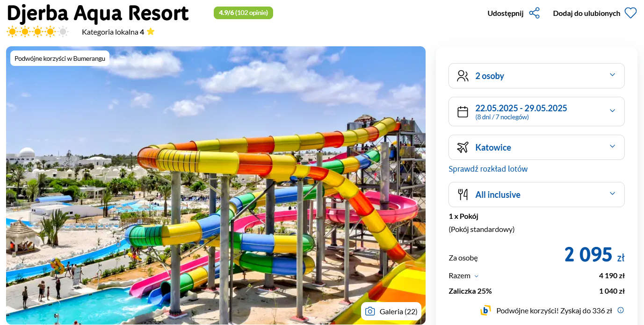Click the camera icon in Galeria button
The height and width of the screenshot is (325, 644).
370,311
